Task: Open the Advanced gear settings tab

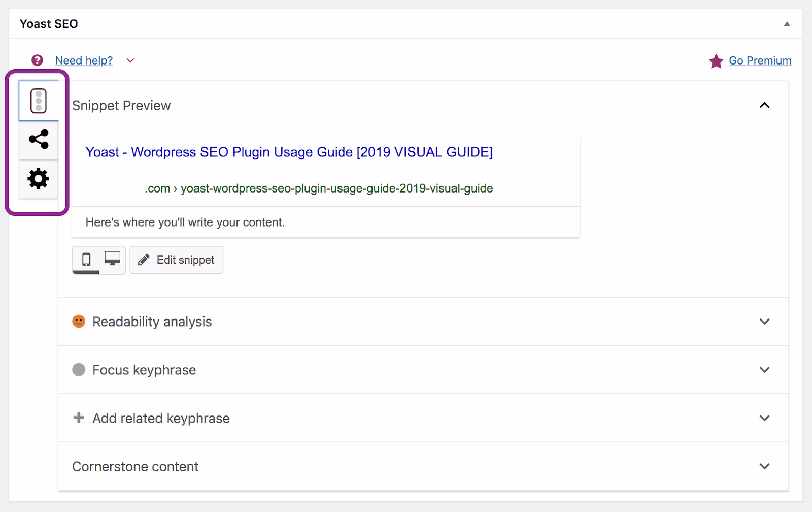Action: [39, 179]
